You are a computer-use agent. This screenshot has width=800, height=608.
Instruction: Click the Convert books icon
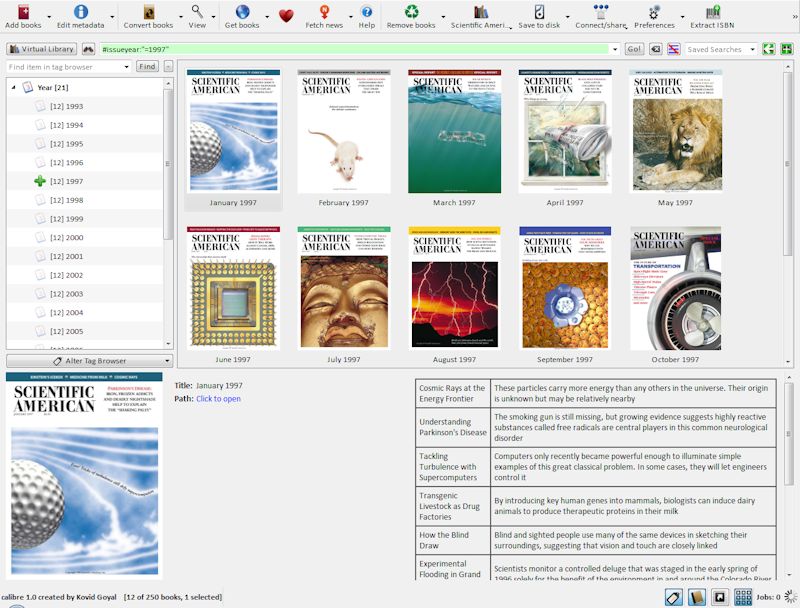pyautogui.click(x=148, y=12)
